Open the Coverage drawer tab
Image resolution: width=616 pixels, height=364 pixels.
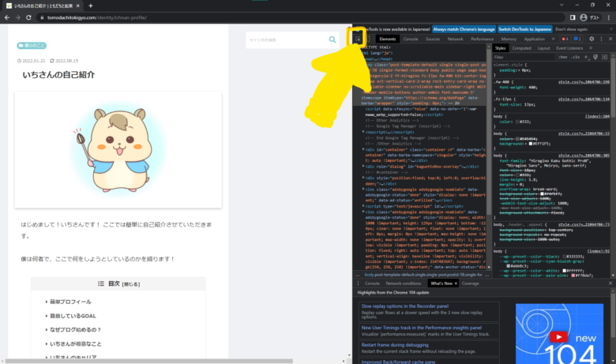point(470,283)
